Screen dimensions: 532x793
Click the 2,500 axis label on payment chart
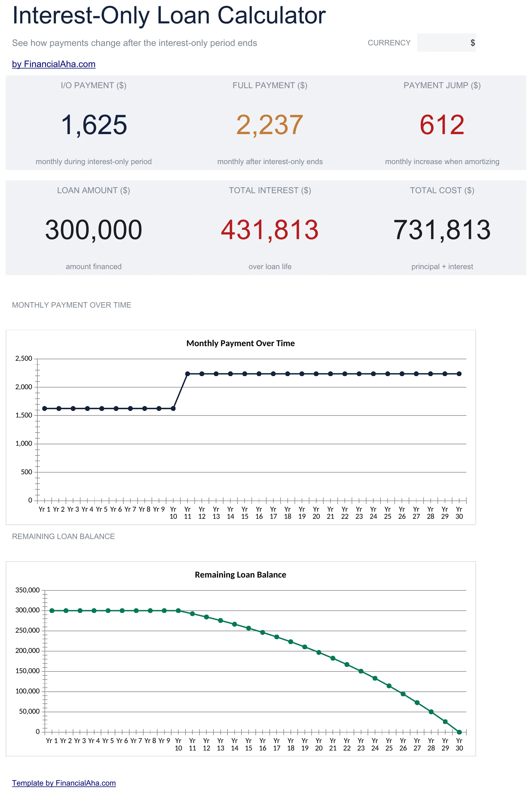pos(24,358)
